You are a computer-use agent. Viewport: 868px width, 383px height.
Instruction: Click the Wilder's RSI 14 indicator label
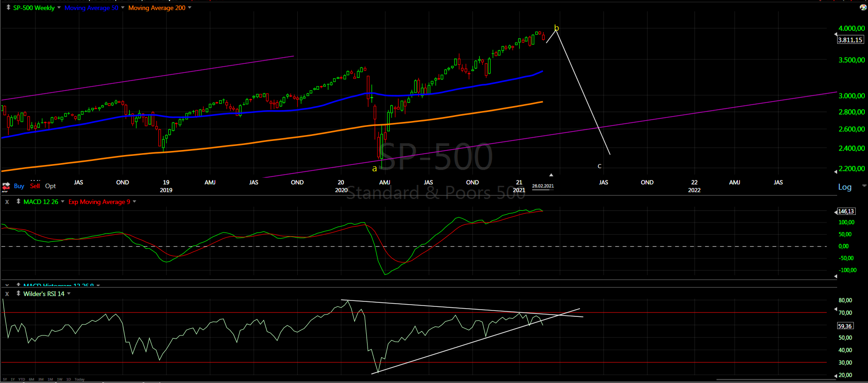(x=44, y=294)
